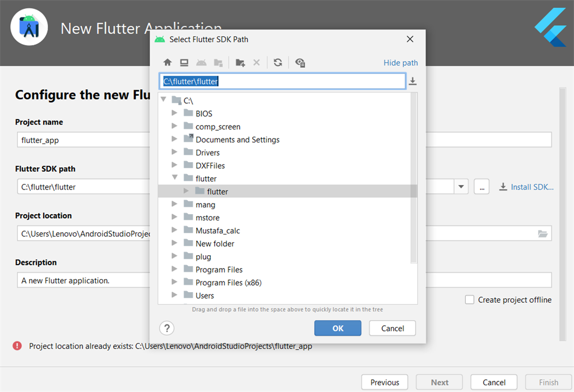Click the Finish wizard button

[x=548, y=382]
